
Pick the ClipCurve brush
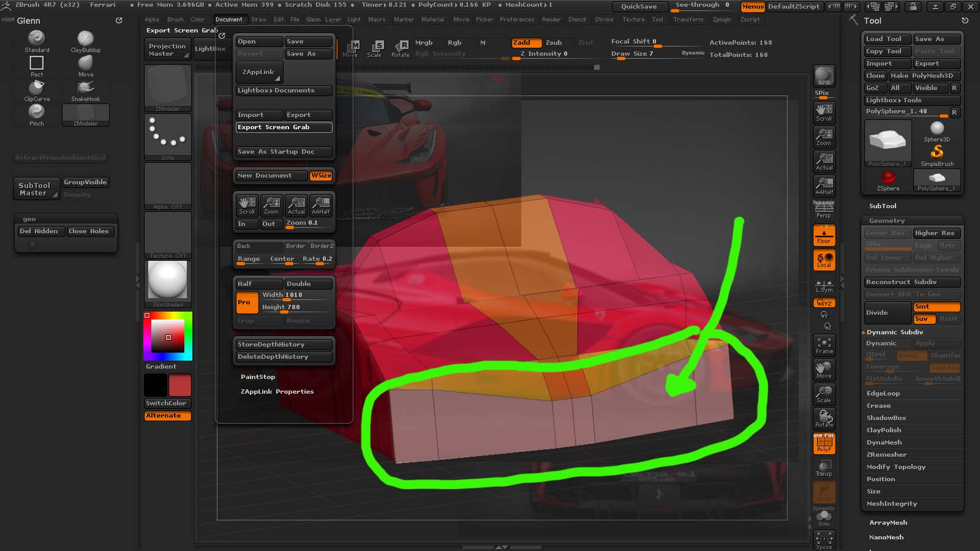pos(37,90)
